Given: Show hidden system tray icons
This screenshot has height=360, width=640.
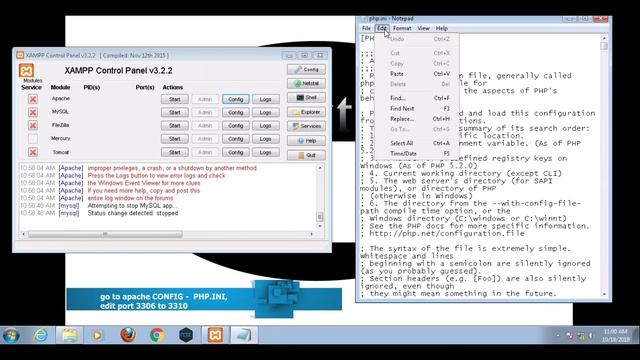Looking at the screenshot, I should (x=558, y=336).
